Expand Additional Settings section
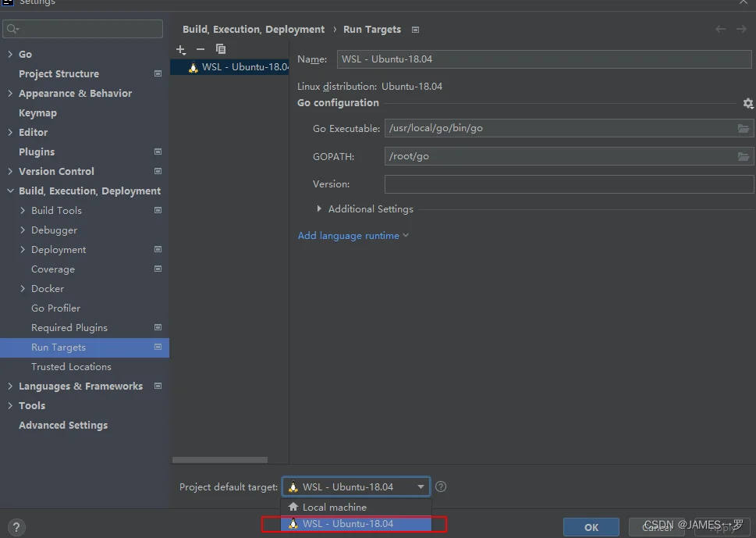 click(x=318, y=209)
